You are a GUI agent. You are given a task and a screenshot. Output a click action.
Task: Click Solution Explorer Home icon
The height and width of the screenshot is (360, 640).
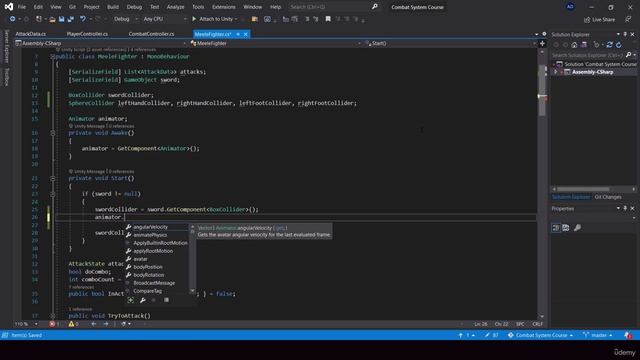pos(574,45)
